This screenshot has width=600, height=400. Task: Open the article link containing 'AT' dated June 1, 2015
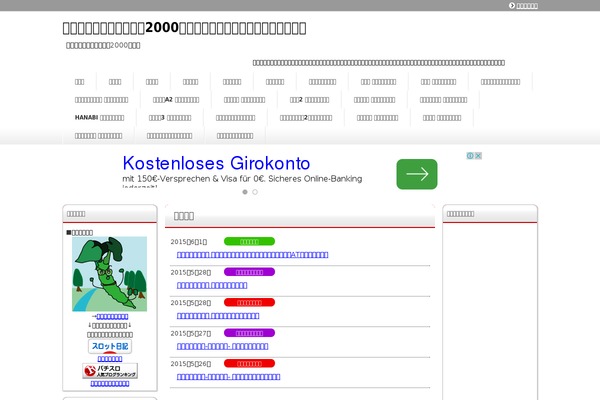(253, 255)
